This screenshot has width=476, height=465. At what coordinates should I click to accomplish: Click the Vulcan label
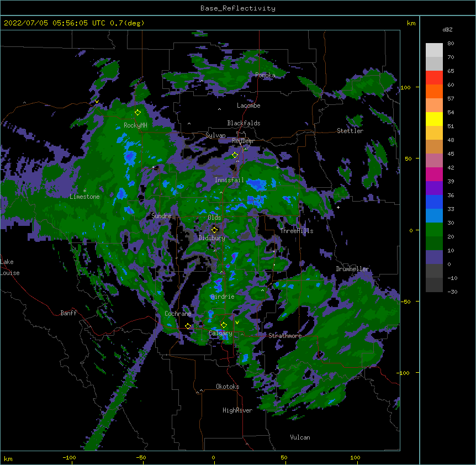[x=300, y=437]
